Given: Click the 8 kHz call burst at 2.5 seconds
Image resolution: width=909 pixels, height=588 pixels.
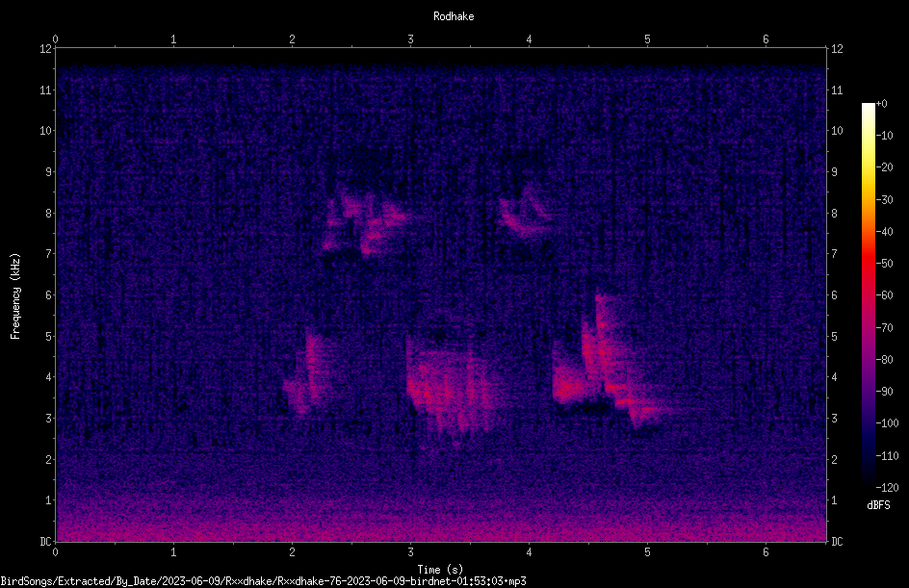Looking at the screenshot, I should [x=367, y=220].
